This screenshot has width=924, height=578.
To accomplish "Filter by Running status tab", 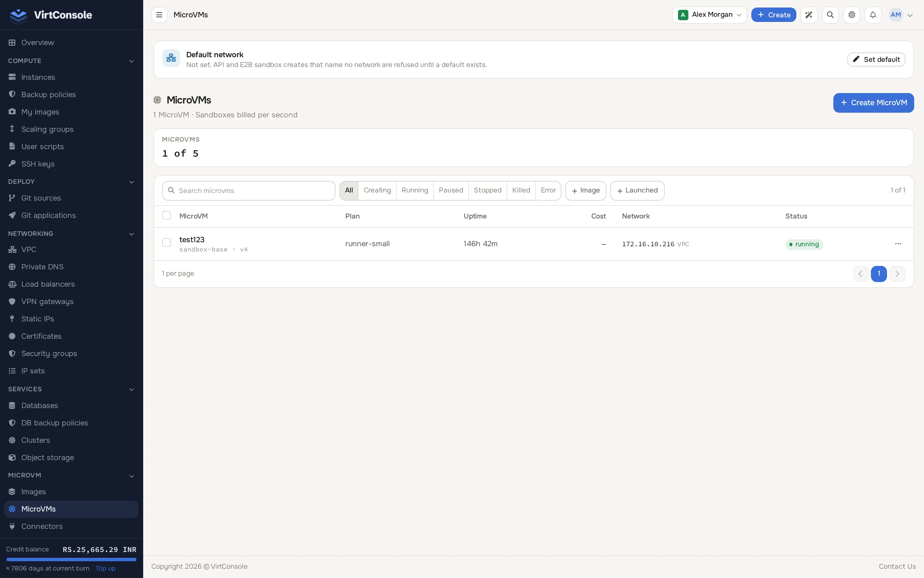I will [x=415, y=190].
